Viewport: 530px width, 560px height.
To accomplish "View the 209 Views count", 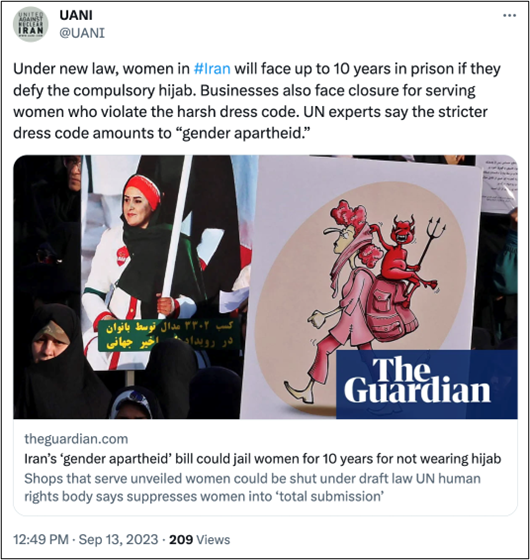I will (199, 539).
